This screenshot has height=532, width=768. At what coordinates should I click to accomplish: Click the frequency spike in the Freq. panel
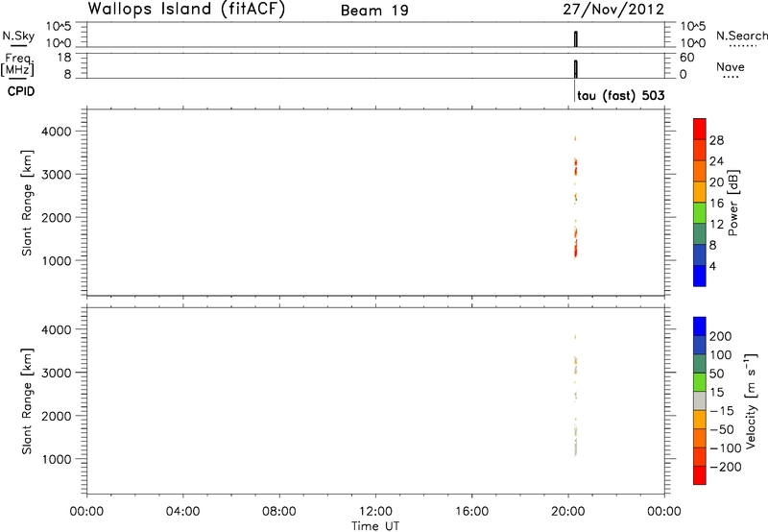click(x=576, y=69)
